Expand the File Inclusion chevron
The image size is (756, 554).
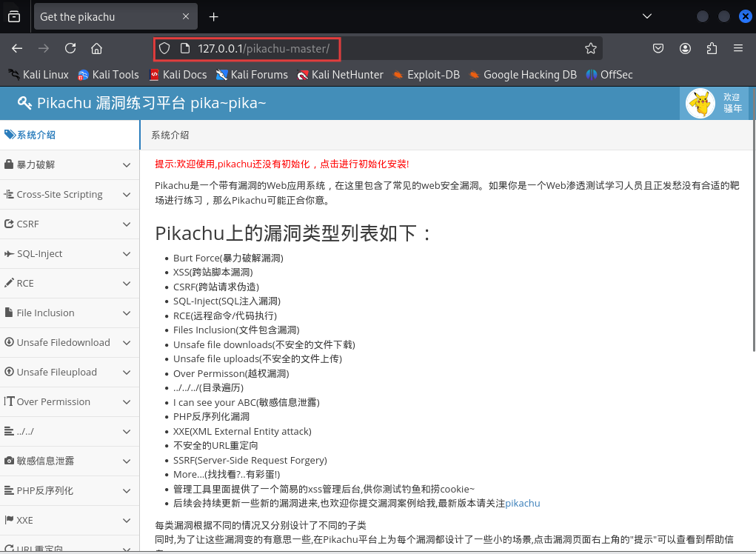[x=127, y=313]
